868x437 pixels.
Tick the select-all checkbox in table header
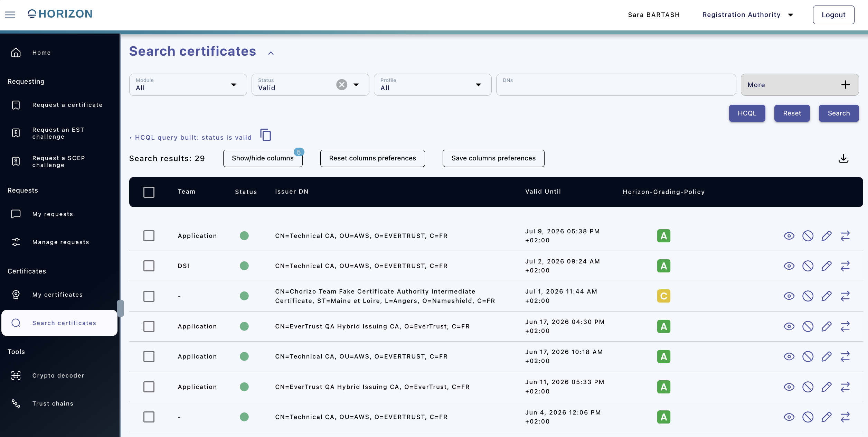click(149, 192)
